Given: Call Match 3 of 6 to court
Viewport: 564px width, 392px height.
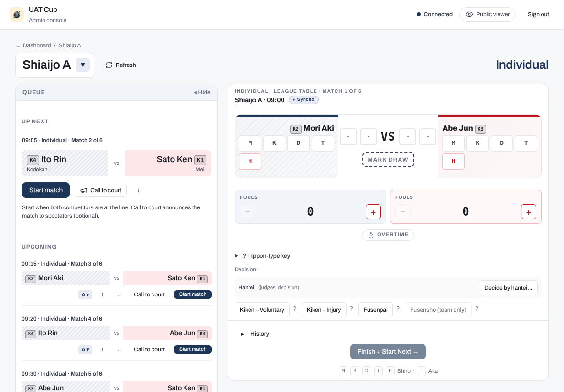Looking at the screenshot, I should coord(149,294).
